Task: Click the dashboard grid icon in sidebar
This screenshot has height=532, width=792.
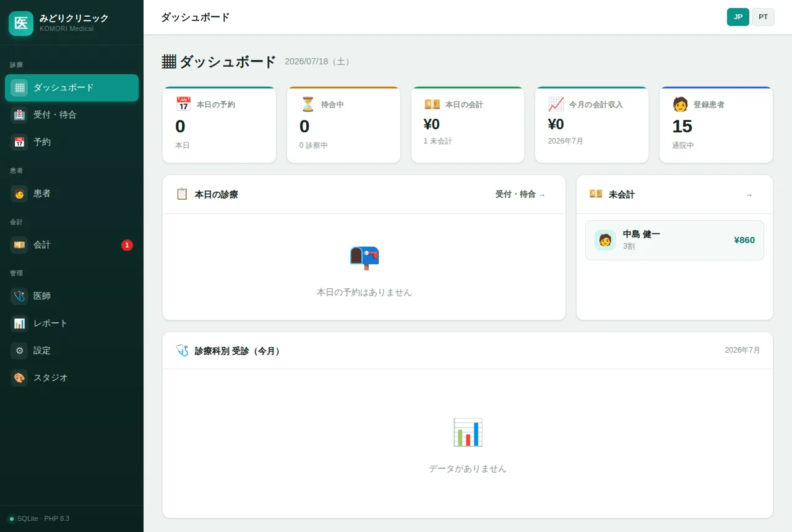Action: (x=19, y=88)
